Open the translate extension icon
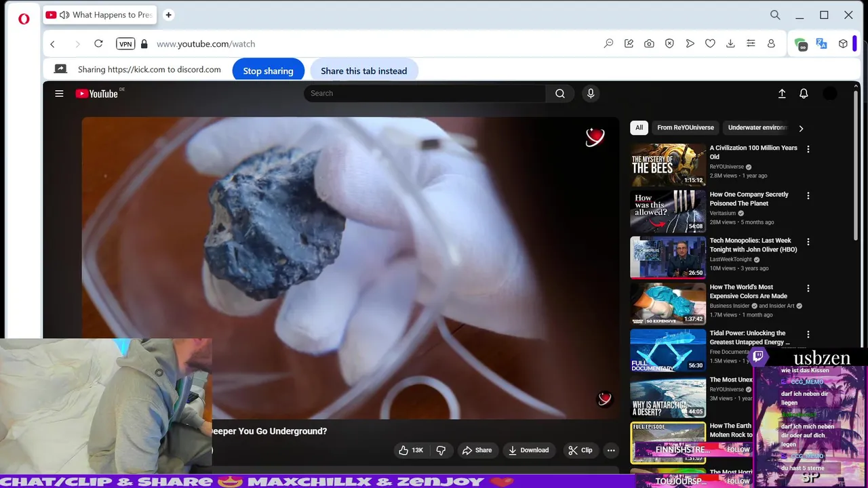868x488 pixels. pos(822,43)
